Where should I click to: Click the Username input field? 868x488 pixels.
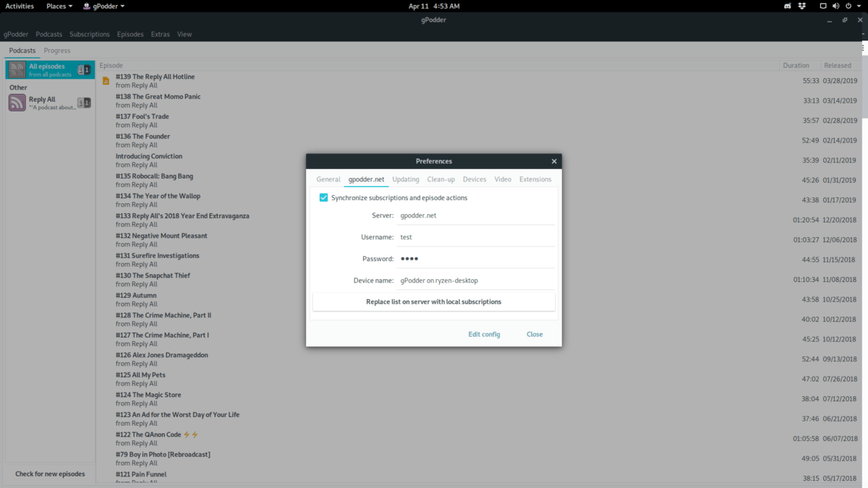(x=477, y=237)
